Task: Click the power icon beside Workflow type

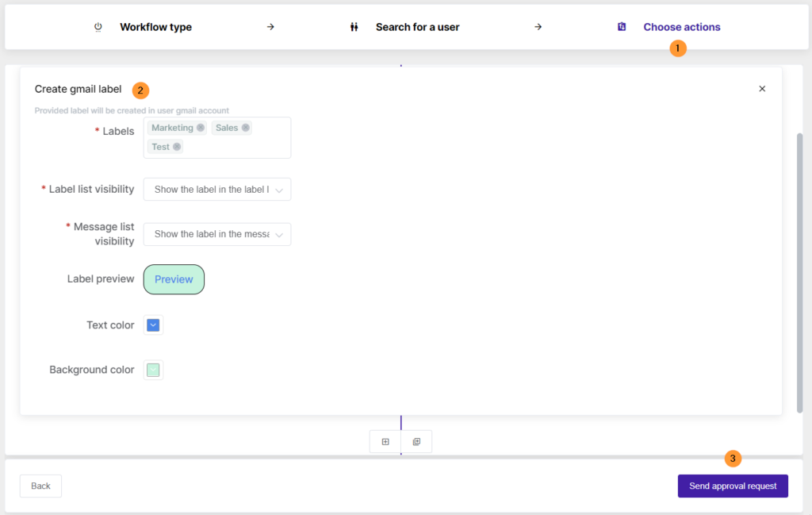Action: [x=97, y=26]
